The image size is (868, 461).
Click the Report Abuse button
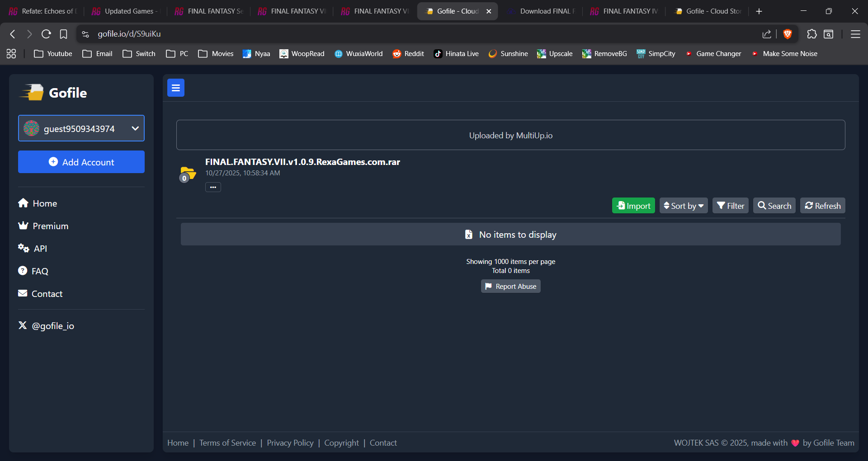point(511,286)
